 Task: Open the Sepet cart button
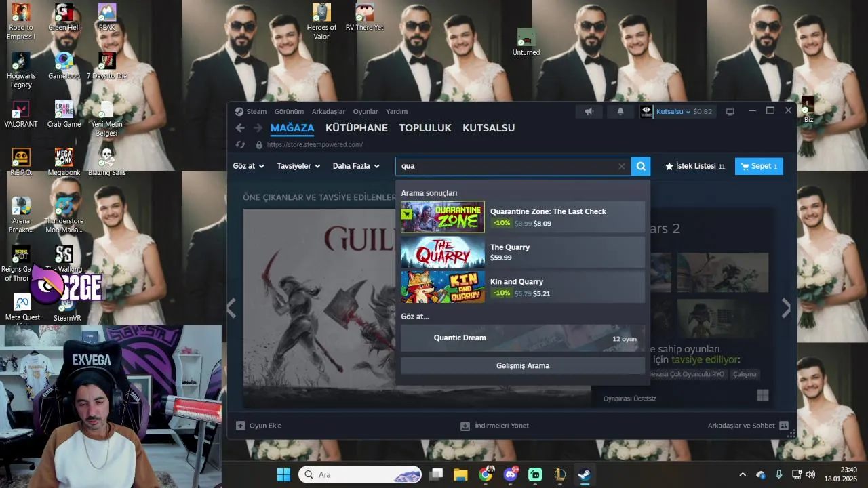[x=759, y=166]
